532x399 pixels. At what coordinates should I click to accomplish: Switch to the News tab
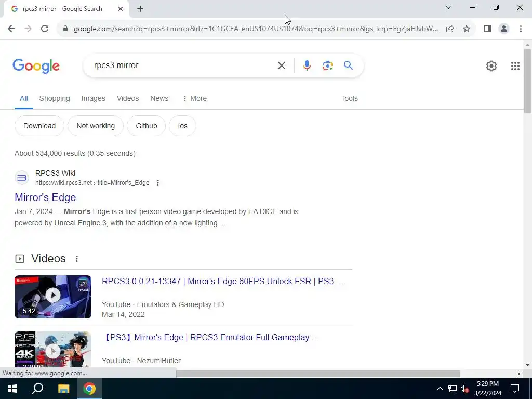click(159, 98)
